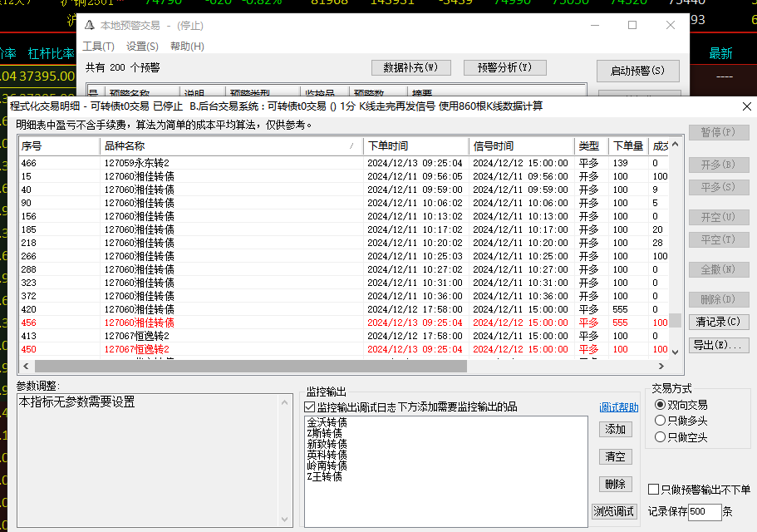Click up arrow of 参数调整 box scrollbar

click(284, 402)
